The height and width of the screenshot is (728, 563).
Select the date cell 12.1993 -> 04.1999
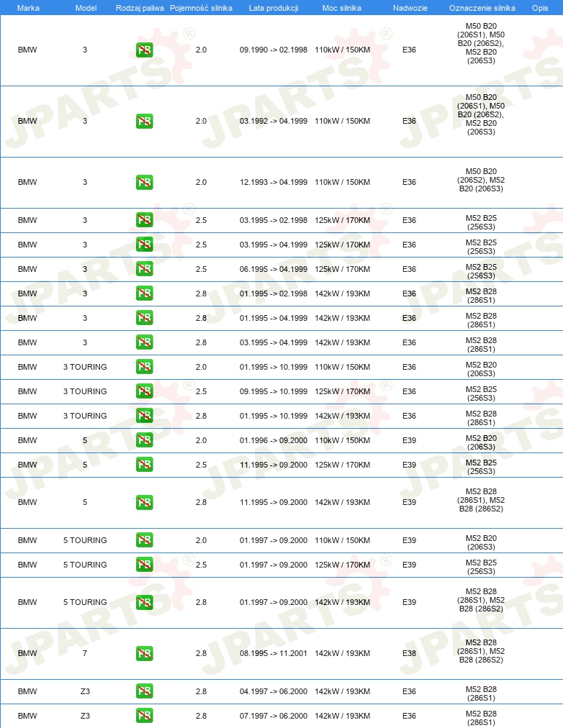click(x=274, y=182)
